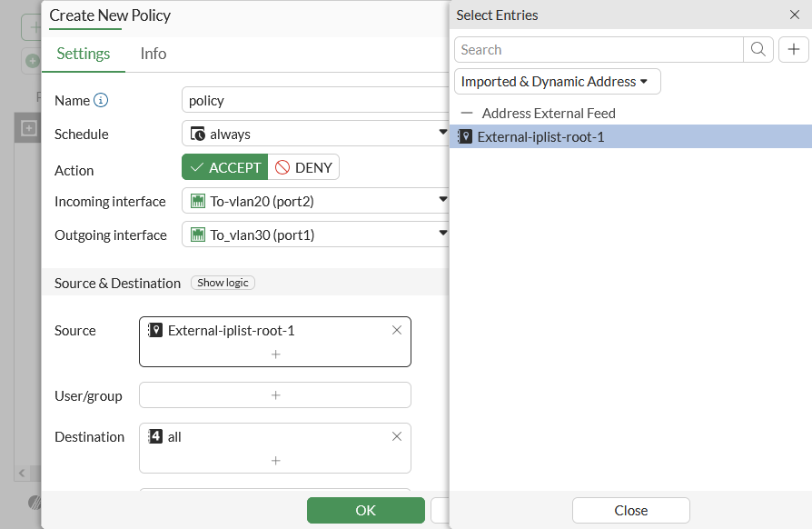Remove 'all' from the Destination field

(x=397, y=436)
